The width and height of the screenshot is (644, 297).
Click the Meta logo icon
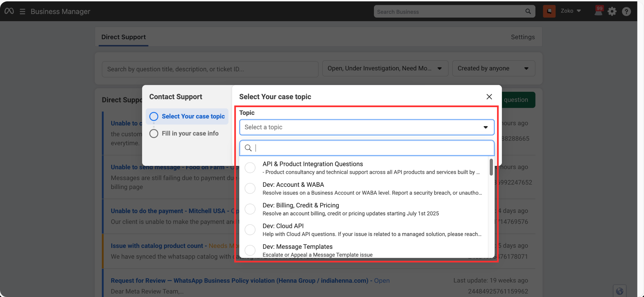pos(9,11)
